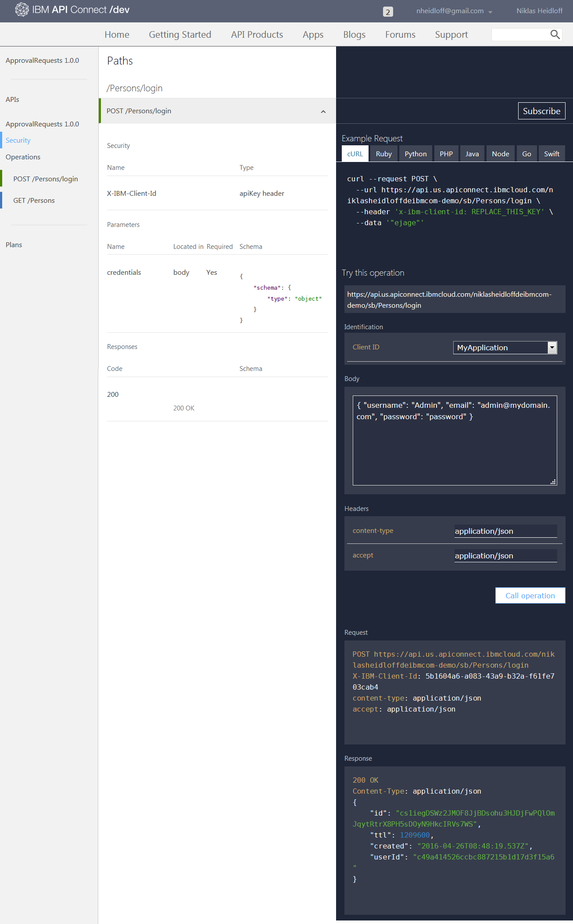Click the ApprovalRequests 1.0.0 link under APIs

coord(42,124)
